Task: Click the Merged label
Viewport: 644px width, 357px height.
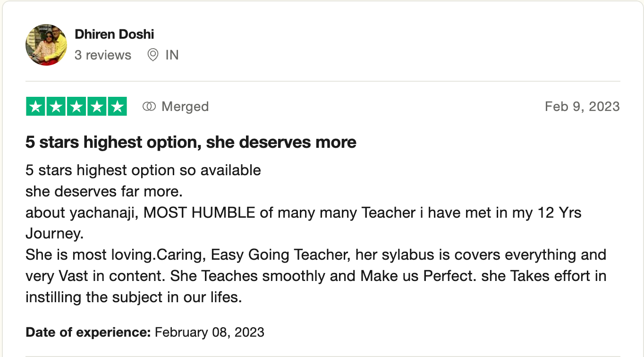Action: point(185,107)
